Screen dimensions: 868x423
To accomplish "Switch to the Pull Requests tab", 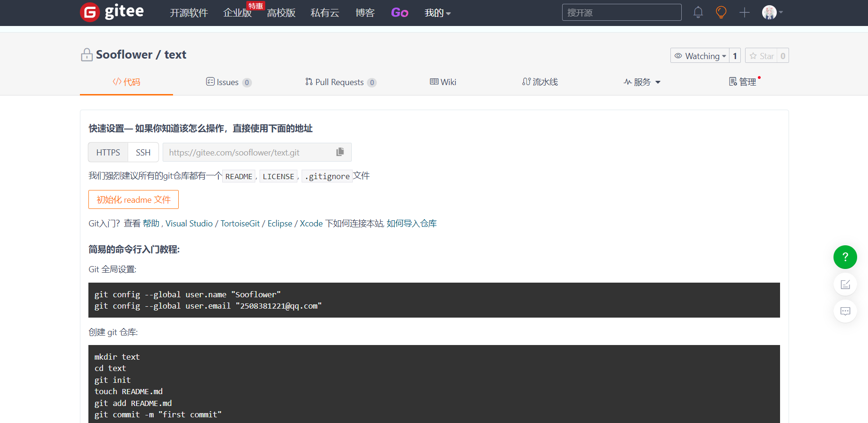I will (340, 82).
